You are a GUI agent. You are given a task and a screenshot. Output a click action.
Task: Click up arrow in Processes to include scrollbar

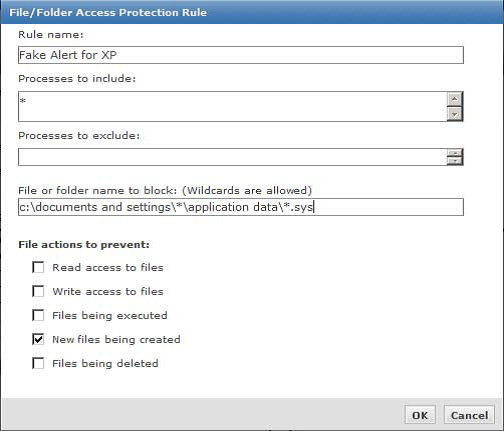(x=455, y=99)
